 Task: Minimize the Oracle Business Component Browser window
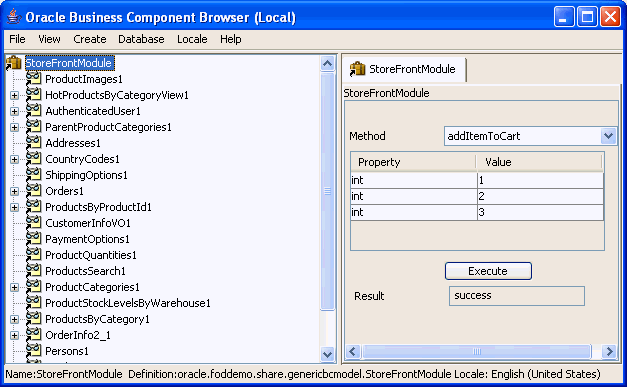[x=564, y=17]
